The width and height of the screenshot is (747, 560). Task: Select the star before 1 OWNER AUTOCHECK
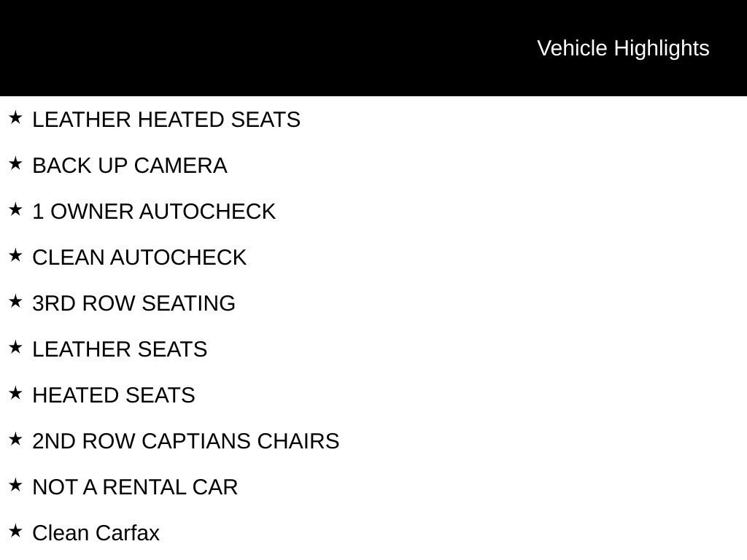(16, 209)
